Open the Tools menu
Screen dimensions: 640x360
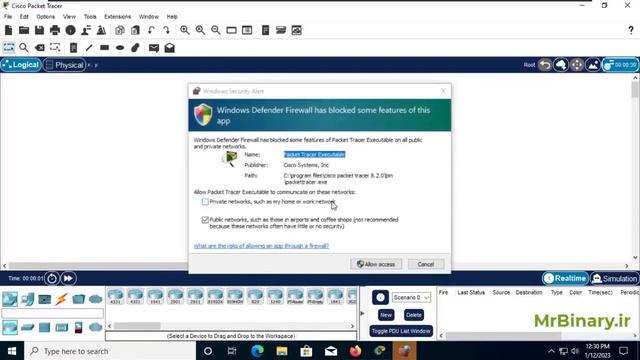click(x=90, y=17)
